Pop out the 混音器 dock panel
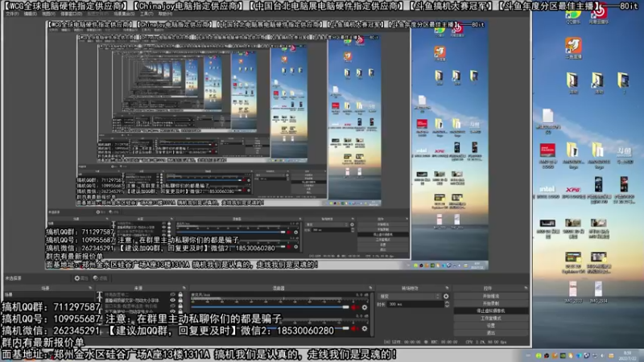644x362 pixels. click(370, 288)
